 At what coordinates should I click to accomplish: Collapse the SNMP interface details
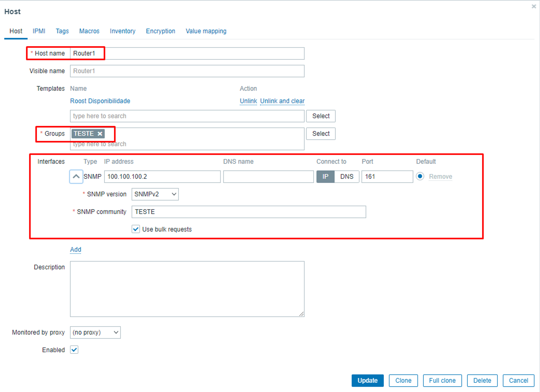point(76,177)
